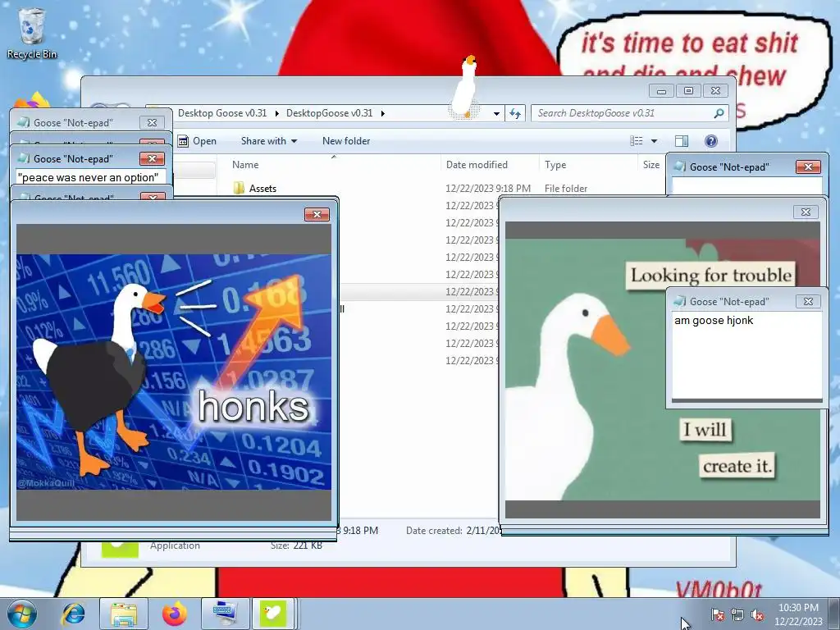
Task: Click New folder in Explorer toolbar
Action: pos(346,141)
